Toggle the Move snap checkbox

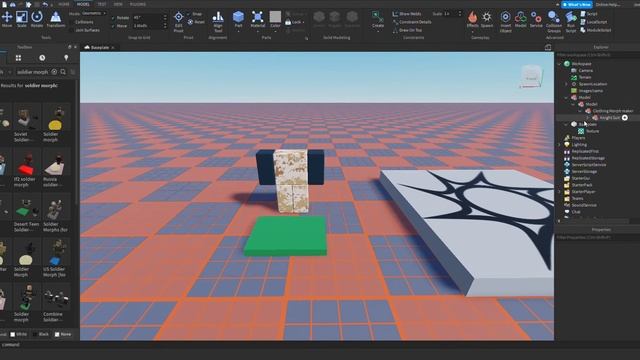pyautogui.click(x=113, y=26)
